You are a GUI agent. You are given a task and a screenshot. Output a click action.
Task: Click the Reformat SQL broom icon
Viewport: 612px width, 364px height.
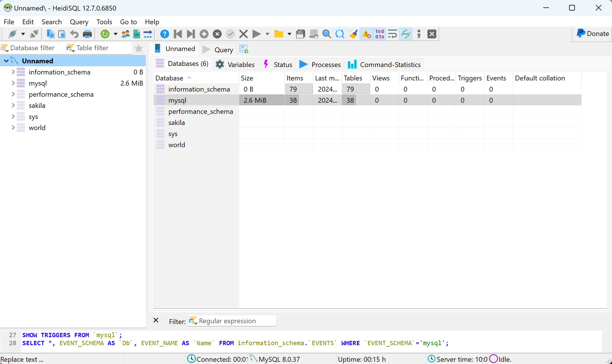coord(353,34)
